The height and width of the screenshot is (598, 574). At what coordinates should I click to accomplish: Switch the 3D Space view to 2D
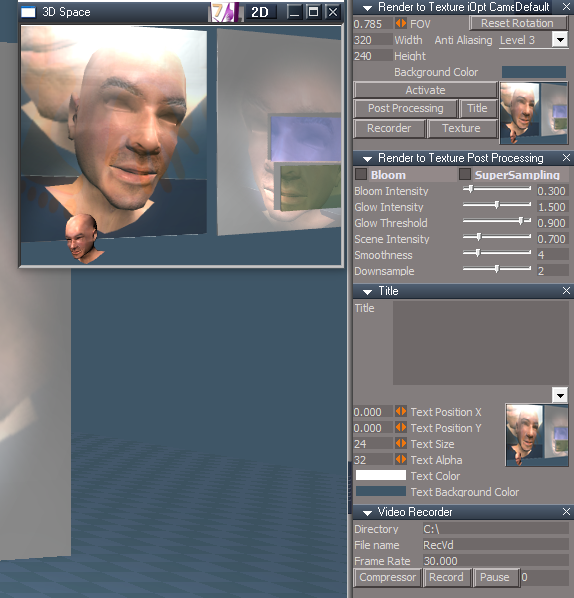260,12
